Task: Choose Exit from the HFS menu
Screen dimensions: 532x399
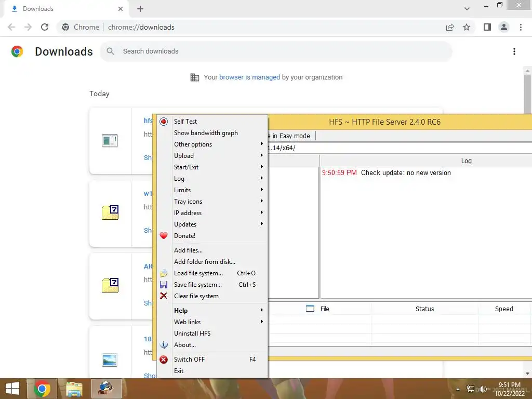Action: coord(212,371)
